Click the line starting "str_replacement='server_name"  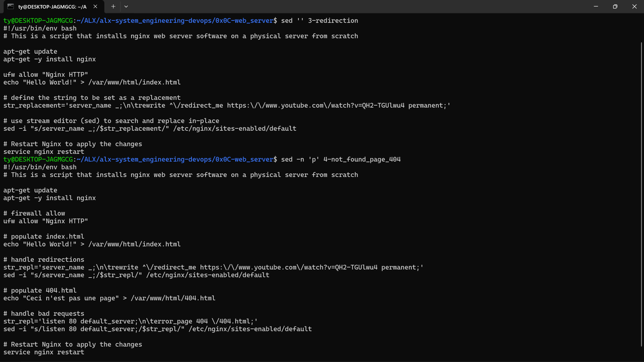click(x=226, y=106)
